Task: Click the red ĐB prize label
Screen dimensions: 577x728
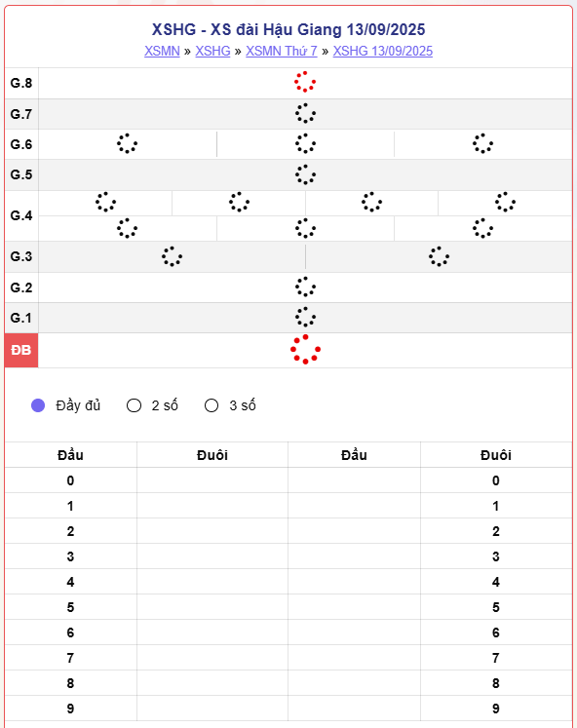Action: pyautogui.click(x=21, y=350)
